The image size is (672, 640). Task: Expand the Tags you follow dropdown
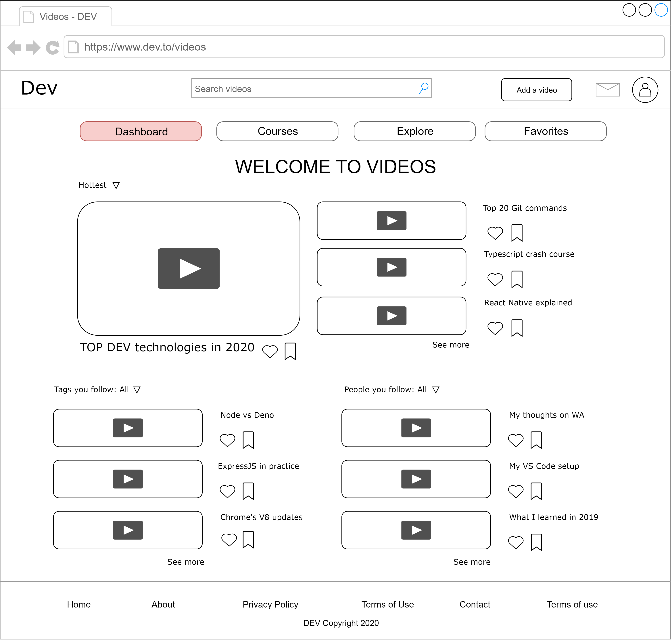point(137,390)
